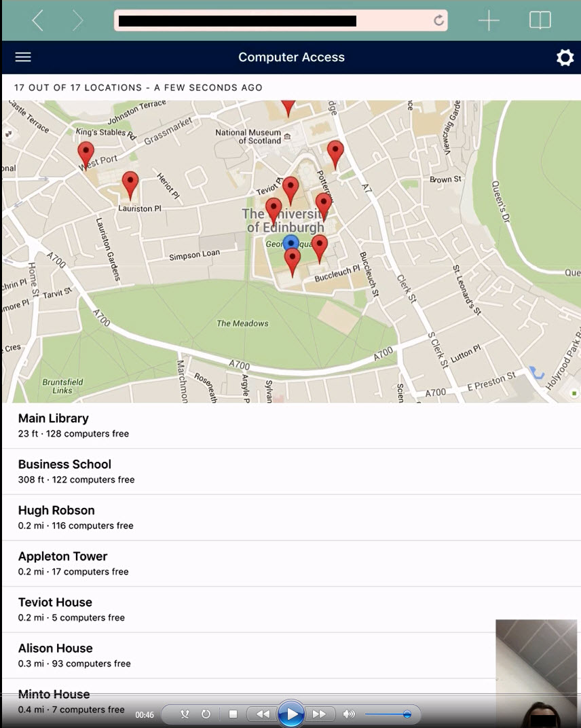This screenshot has height=728, width=581.
Task: Select the pin below Potterrow label
Action: 324,206
